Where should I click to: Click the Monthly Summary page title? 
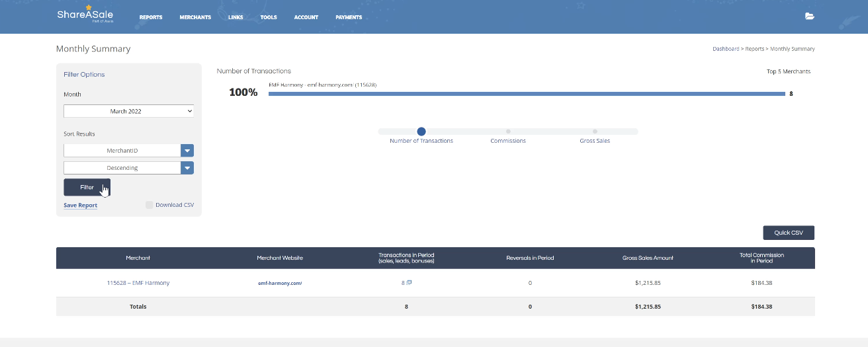pos(93,49)
